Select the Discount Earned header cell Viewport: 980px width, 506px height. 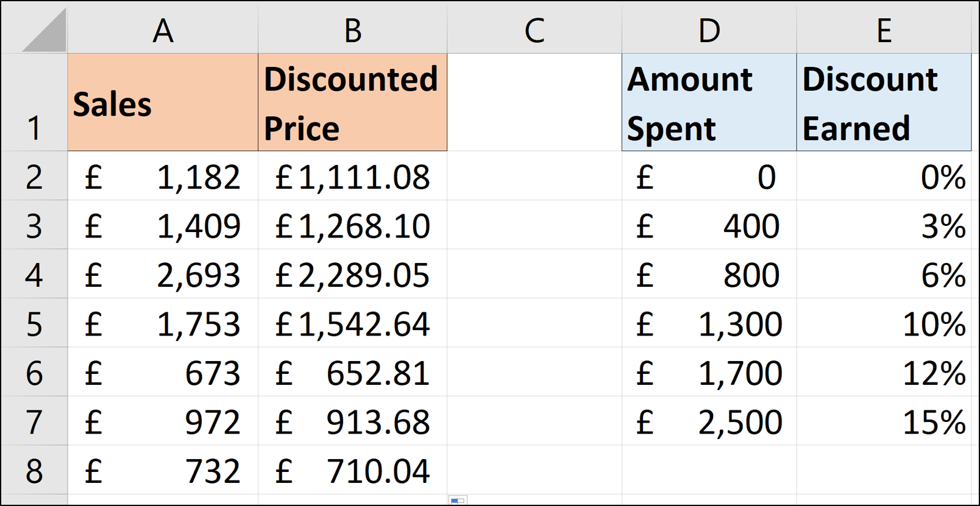pyautogui.click(x=884, y=102)
